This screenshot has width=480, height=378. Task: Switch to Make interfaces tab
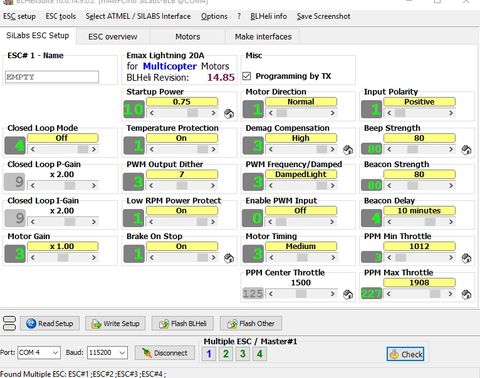pyautogui.click(x=263, y=37)
